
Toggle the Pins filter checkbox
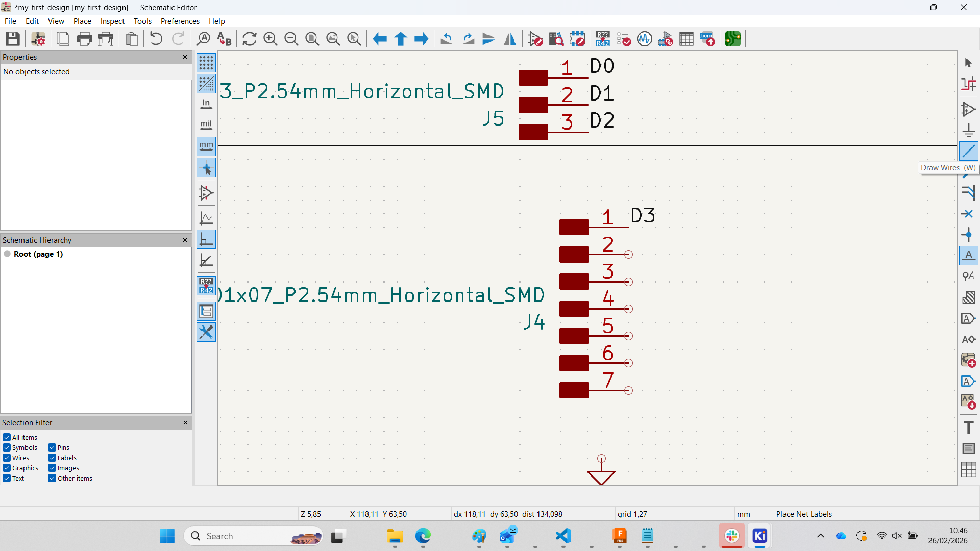click(52, 447)
